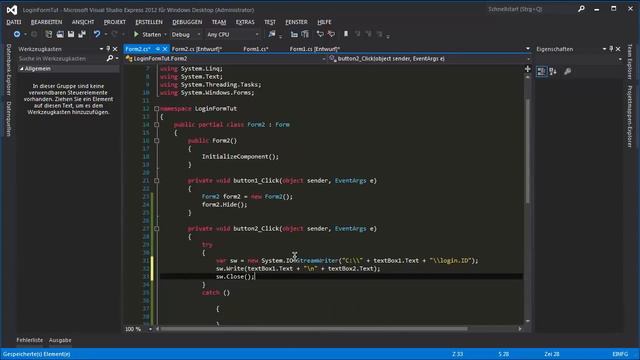Click the Navigate Backward toolbar icon
The height and width of the screenshot is (360, 640).
click(x=17, y=34)
